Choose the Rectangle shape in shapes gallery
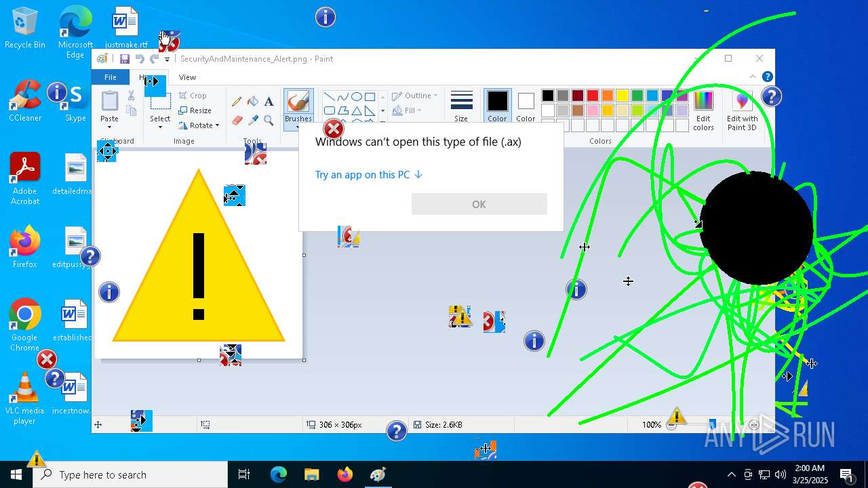This screenshot has height=488, width=868. click(x=370, y=97)
